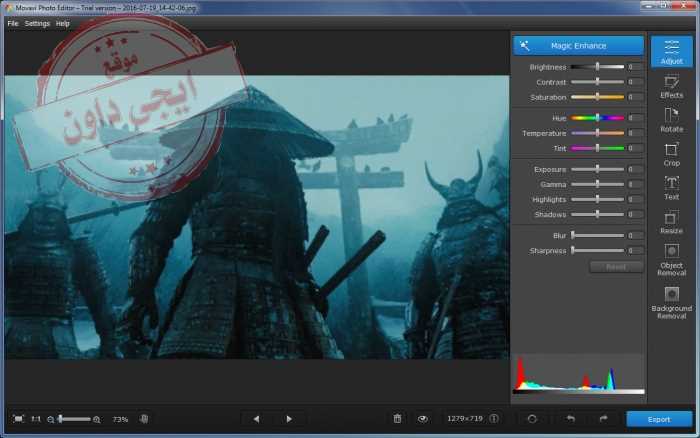Open the Resize tool
This screenshot has width=700, height=438.
point(671,222)
